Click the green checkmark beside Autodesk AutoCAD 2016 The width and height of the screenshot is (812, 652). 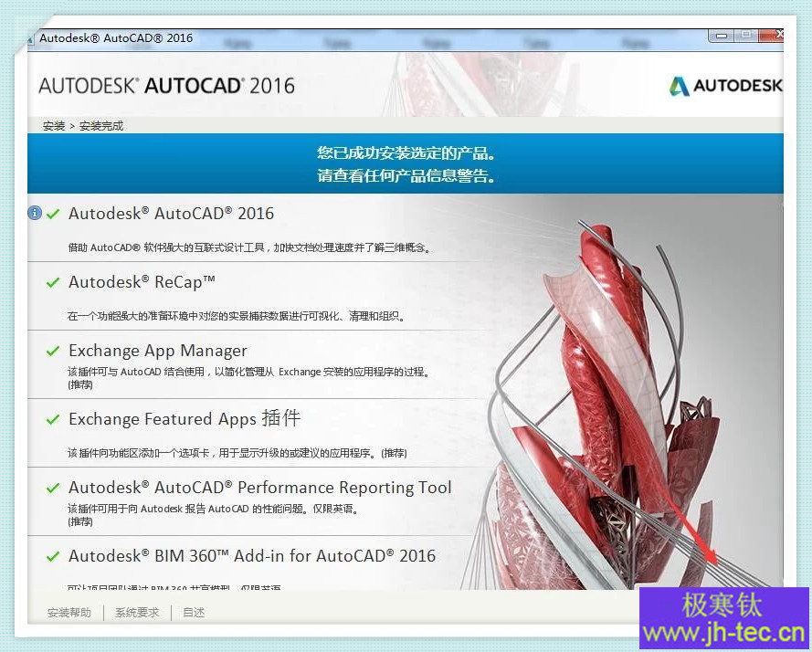[x=53, y=214]
